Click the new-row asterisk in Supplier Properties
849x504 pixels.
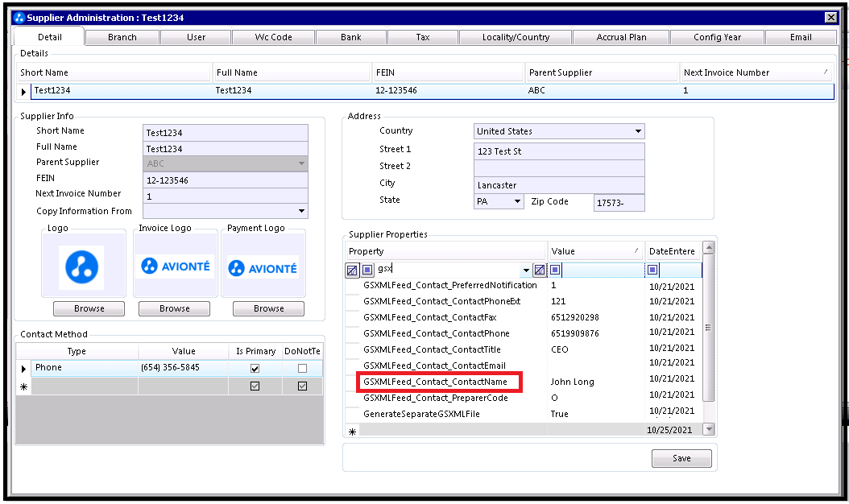(353, 431)
